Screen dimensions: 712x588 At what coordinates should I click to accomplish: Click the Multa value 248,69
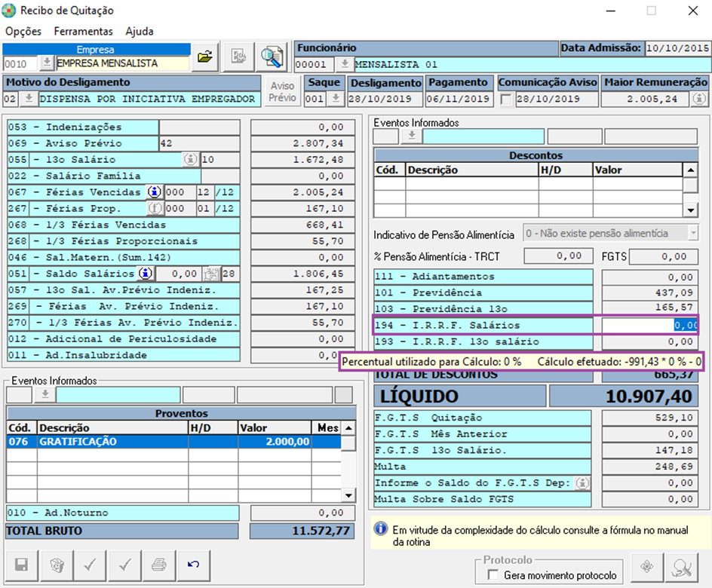pos(649,467)
